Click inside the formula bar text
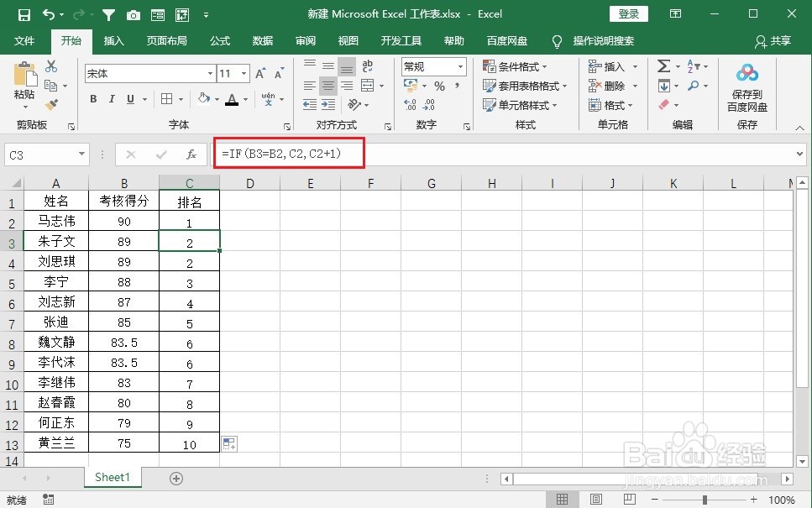This screenshot has height=508, width=812. tap(281, 154)
